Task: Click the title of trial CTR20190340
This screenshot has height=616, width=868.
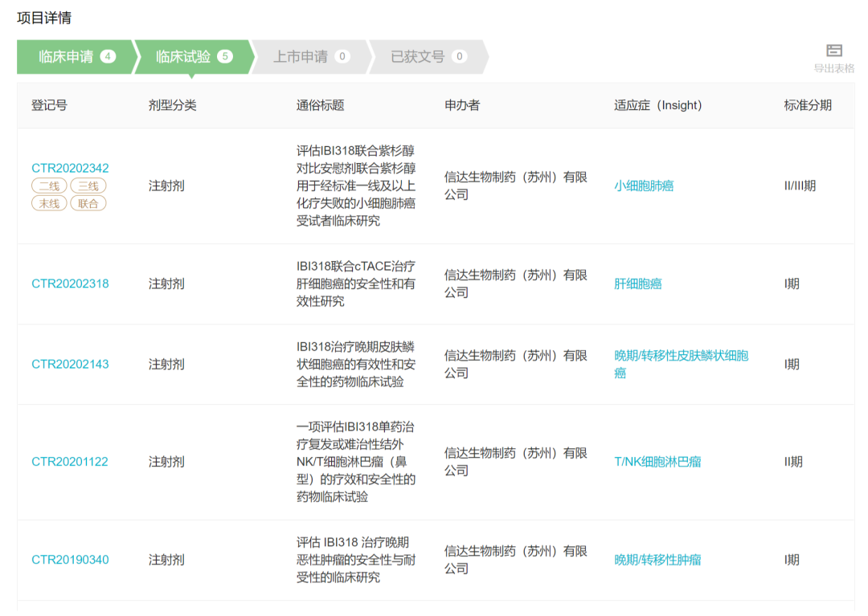Action: click(356, 560)
